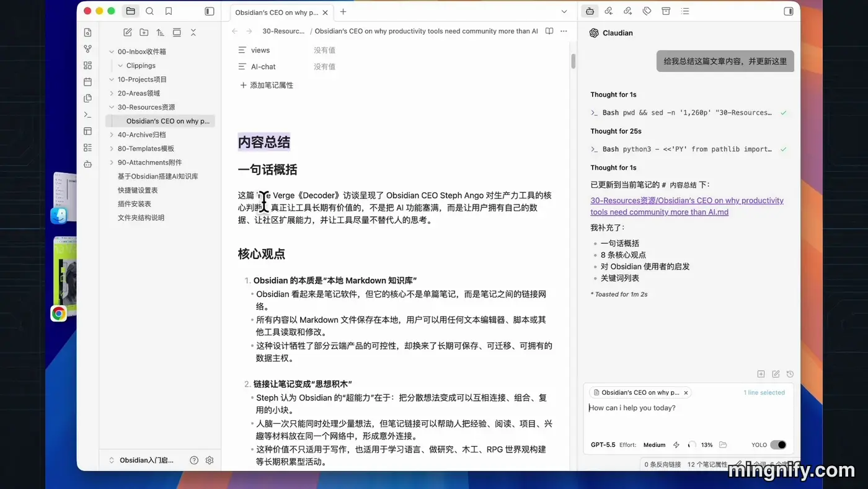Open daily note calendar ribbon icon
Viewport: 868px width, 489px height.
click(x=87, y=82)
